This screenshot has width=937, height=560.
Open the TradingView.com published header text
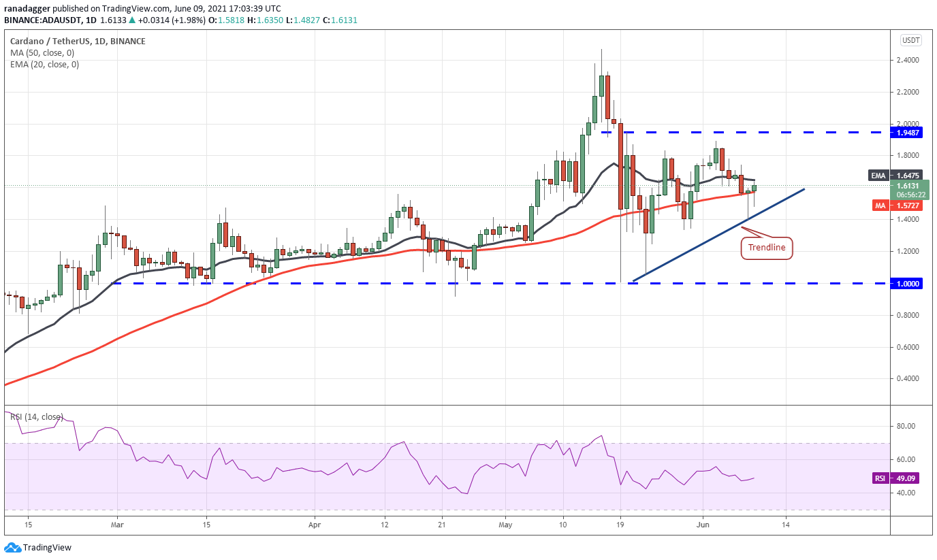[x=133, y=10]
